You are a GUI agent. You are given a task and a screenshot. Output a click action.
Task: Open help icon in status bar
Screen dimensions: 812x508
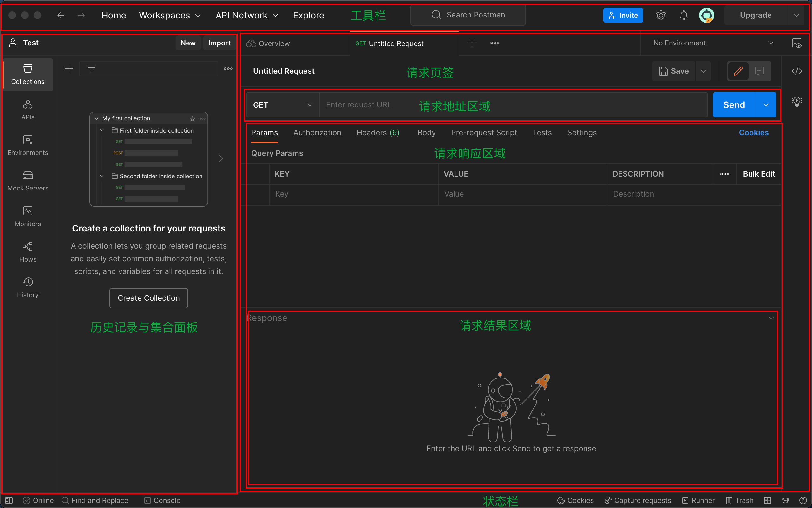click(x=803, y=500)
